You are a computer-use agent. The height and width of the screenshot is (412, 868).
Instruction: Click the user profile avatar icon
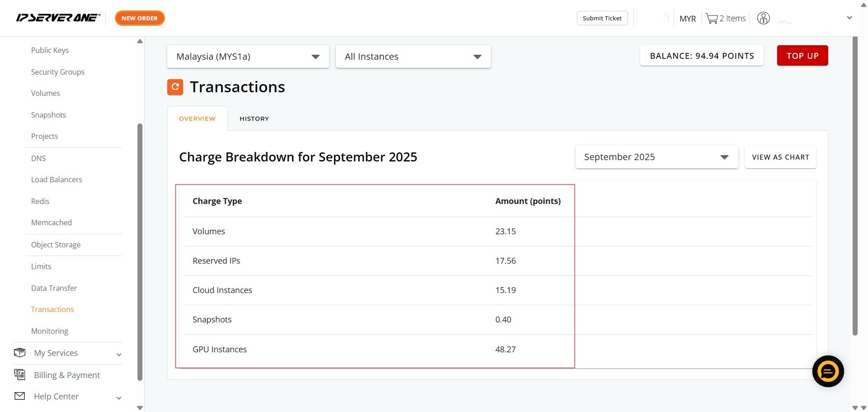click(x=763, y=19)
